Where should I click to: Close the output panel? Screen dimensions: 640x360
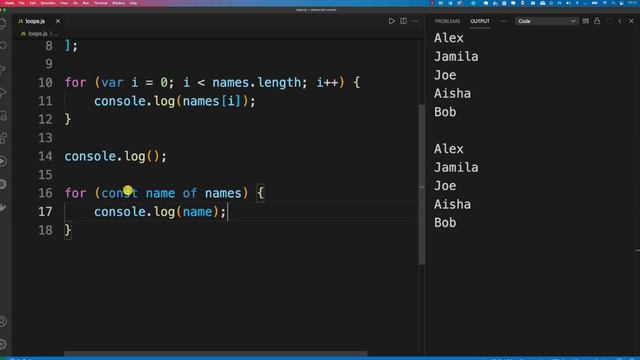coord(631,21)
